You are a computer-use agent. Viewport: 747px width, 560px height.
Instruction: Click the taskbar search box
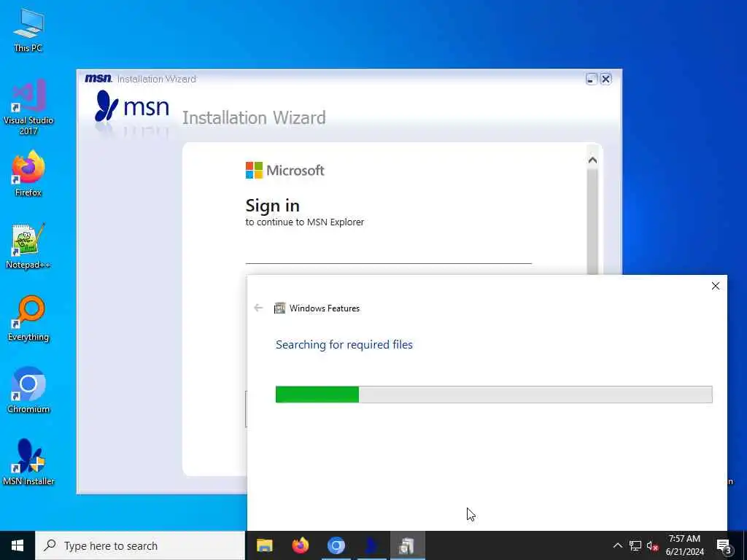point(140,545)
